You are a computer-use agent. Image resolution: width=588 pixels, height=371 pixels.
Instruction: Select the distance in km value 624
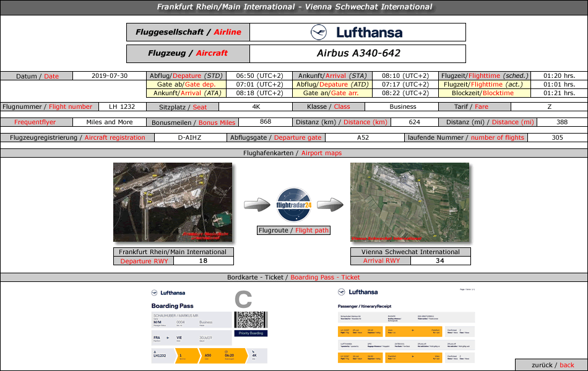pyautogui.click(x=414, y=122)
